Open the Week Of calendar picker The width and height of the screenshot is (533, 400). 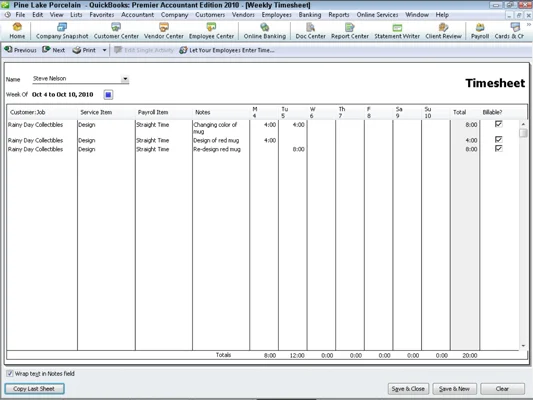click(108, 94)
